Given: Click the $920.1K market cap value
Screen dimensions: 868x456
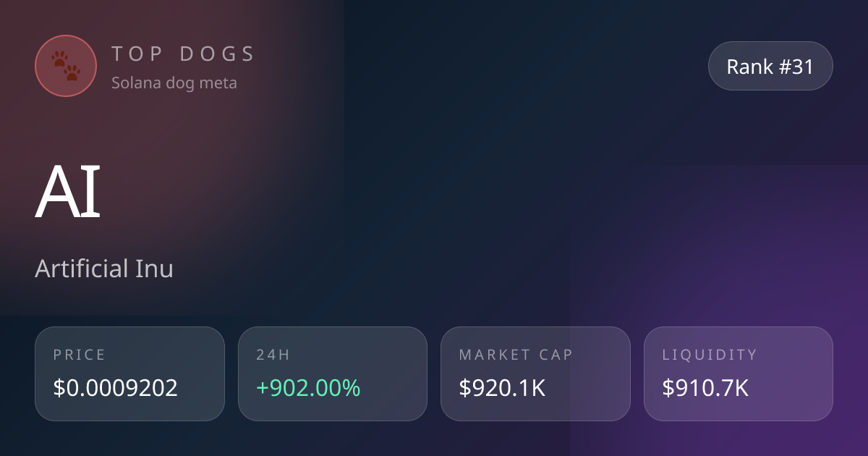Looking at the screenshot, I should [502, 389].
